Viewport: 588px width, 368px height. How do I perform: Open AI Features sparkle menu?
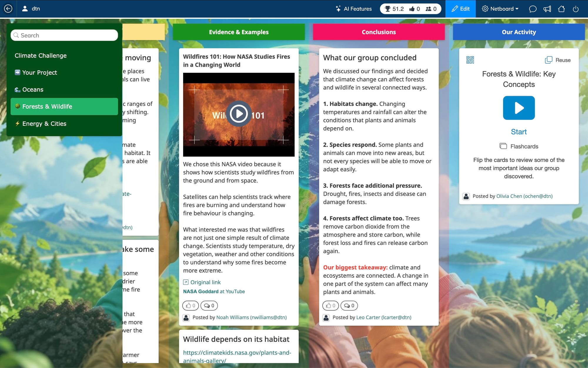point(354,9)
